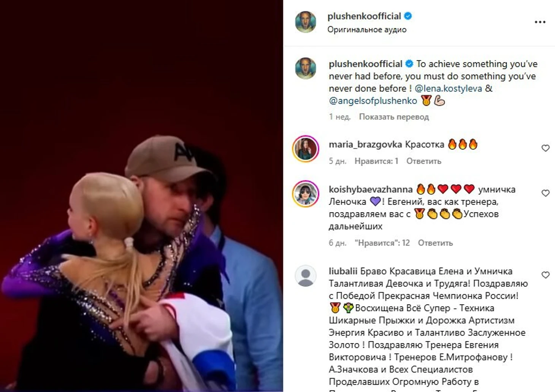Reply to koishybaevazhanna's comment via Ответить
Viewport: 555px width, 392px height.
pos(435,243)
